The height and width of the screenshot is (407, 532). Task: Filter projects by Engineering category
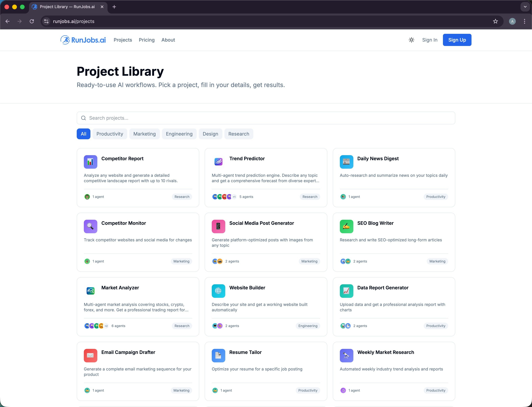coord(179,134)
